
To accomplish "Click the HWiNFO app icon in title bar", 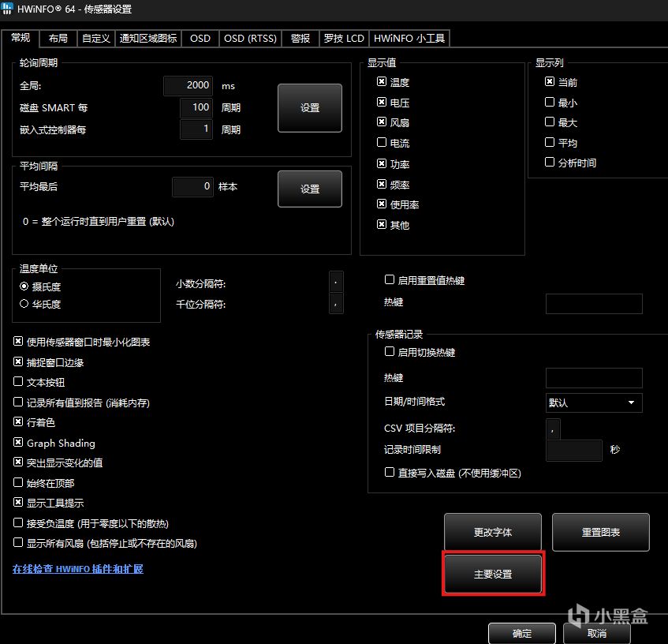I will click(x=7, y=9).
